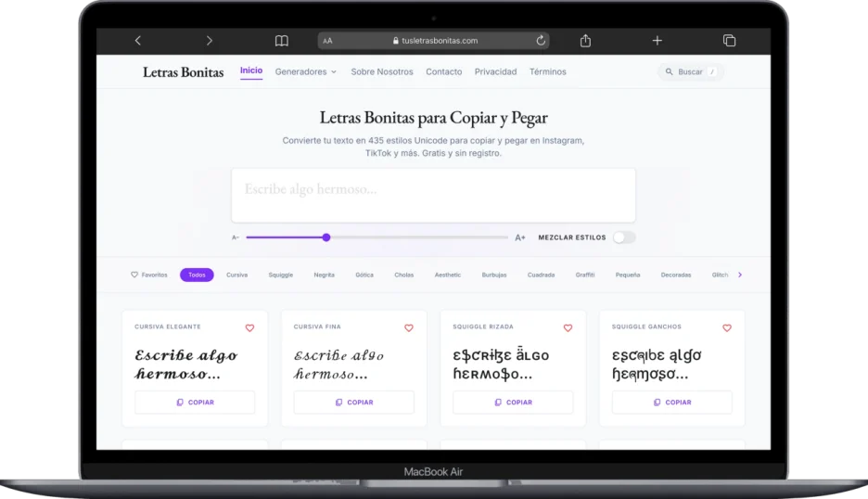Click the 'Letras Bonitas para Copiar y Pegar' heading
This screenshot has width=868, height=499.
433,118
